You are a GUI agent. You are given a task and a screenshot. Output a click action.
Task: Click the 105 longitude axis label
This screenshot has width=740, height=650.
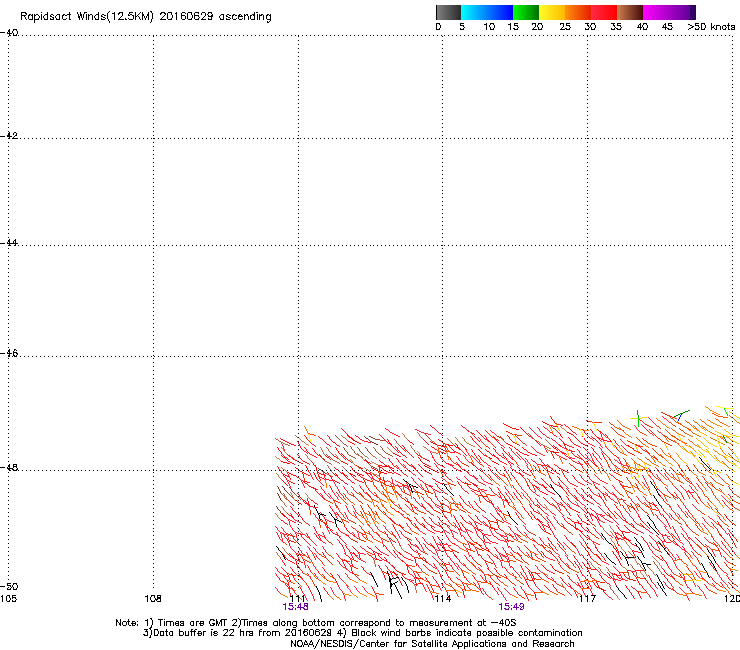(x=8, y=599)
